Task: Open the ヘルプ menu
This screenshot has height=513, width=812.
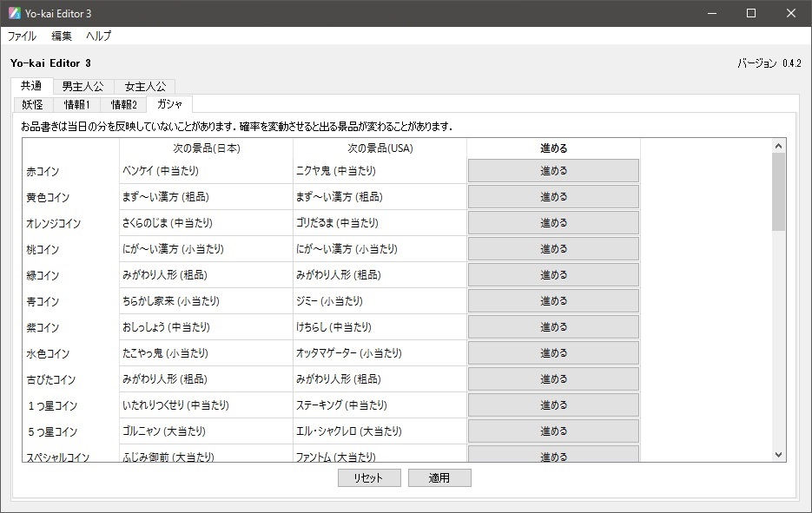Action: click(x=98, y=36)
